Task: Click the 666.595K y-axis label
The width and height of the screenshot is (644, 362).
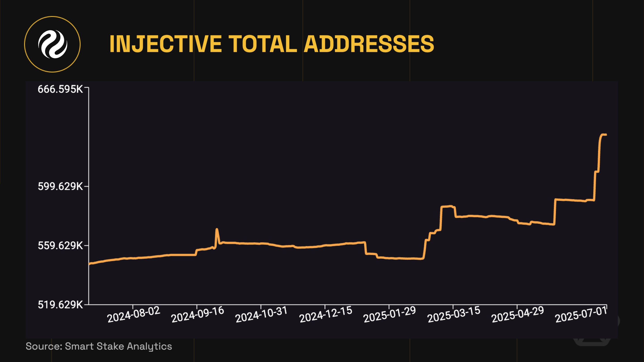Action: pyautogui.click(x=60, y=89)
